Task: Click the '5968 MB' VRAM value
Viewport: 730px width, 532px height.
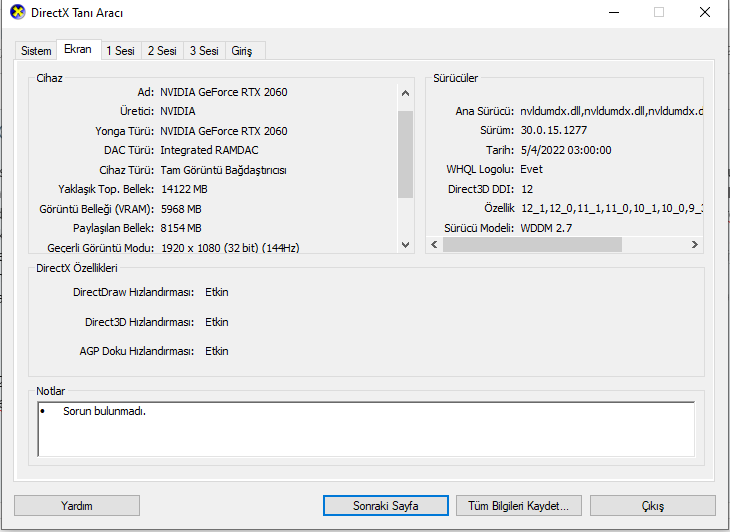Action: pos(181,209)
